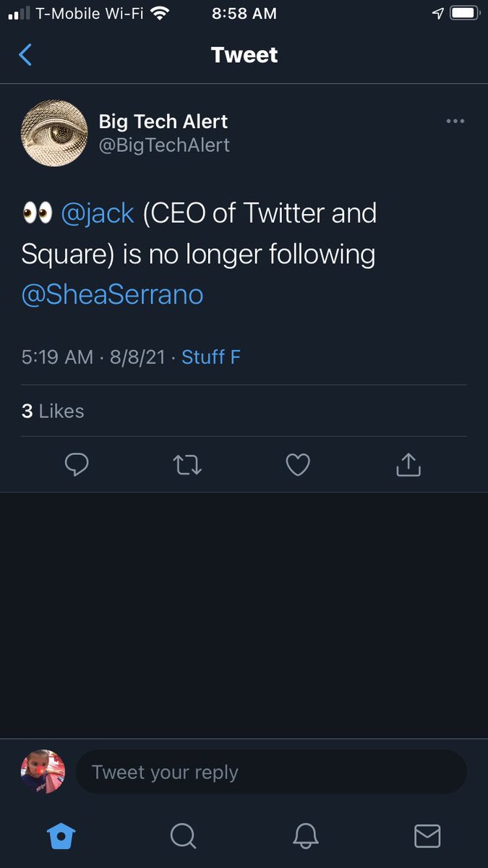Tap the reply speech bubble icon

coord(77,464)
